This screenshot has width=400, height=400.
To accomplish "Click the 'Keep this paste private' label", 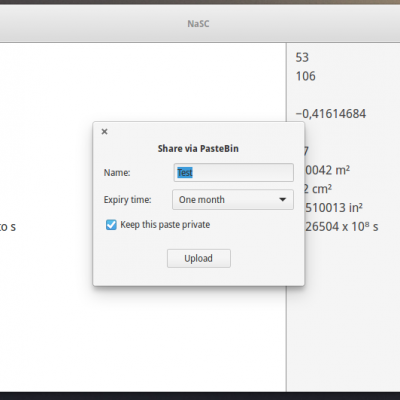I will 165,225.
